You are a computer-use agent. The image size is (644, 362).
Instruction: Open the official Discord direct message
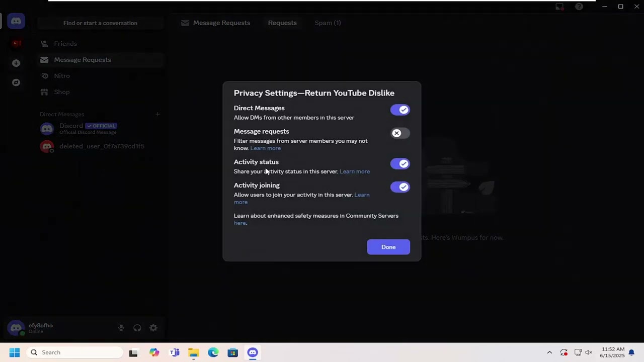[x=101, y=129]
